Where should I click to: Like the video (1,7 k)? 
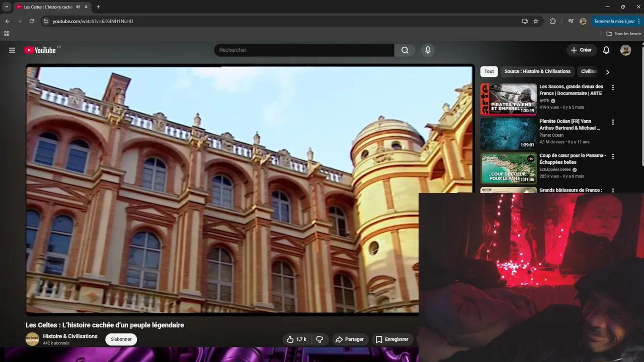tap(296, 339)
